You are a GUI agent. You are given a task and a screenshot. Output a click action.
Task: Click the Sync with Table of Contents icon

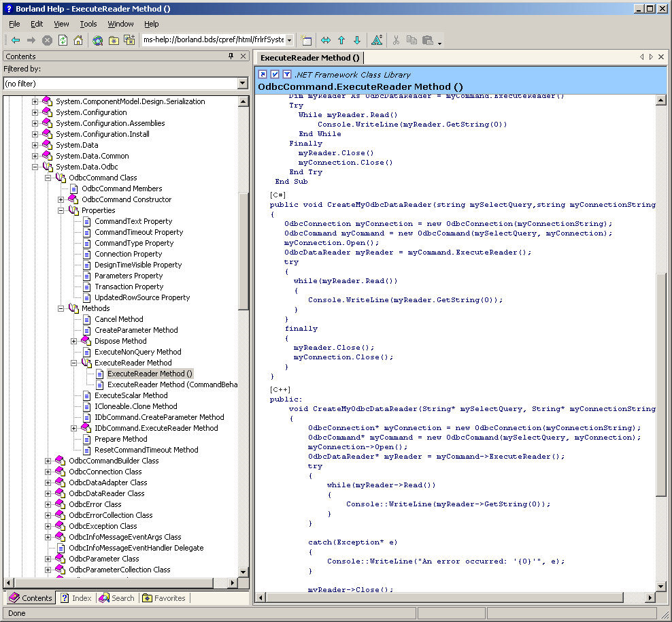(x=326, y=40)
